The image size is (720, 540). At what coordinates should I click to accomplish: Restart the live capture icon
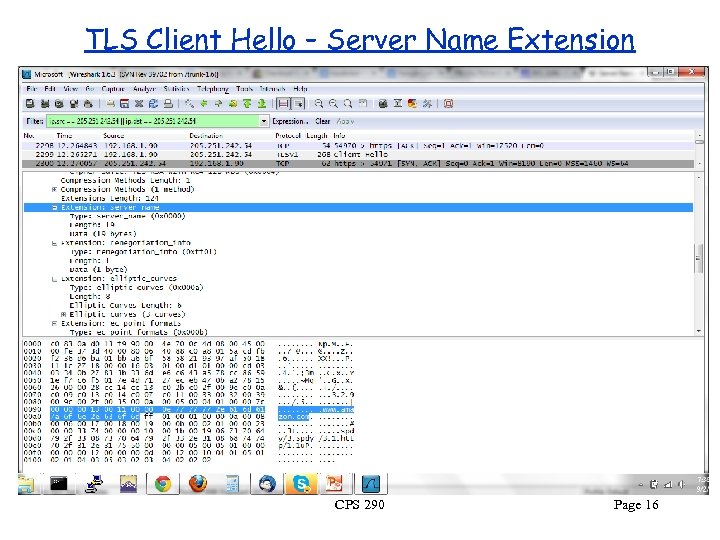(88, 104)
